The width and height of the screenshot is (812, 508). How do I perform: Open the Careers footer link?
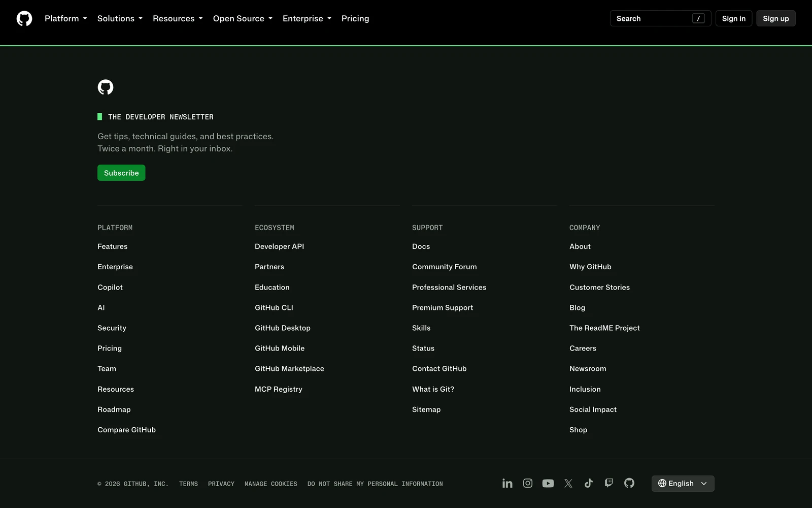[x=583, y=348]
